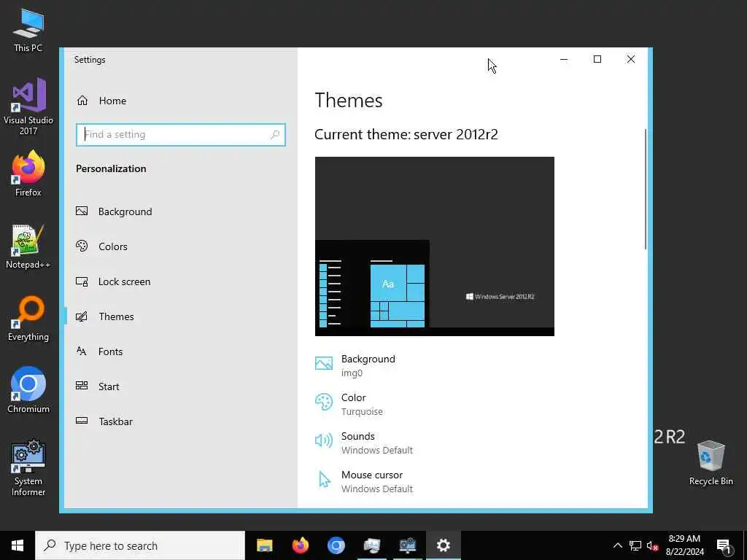Open theme Color Turquoise option
The image size is (747, 560).
tap(349, 404)
